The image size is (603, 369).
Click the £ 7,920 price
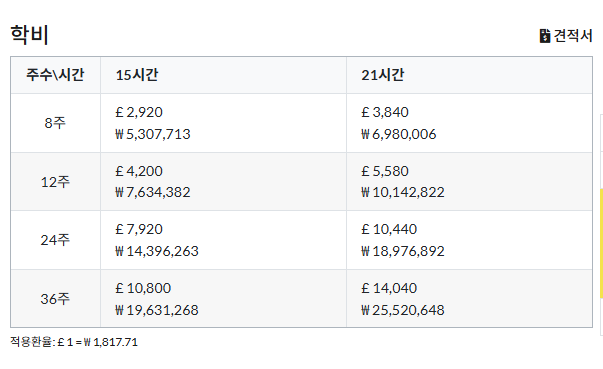139,229
